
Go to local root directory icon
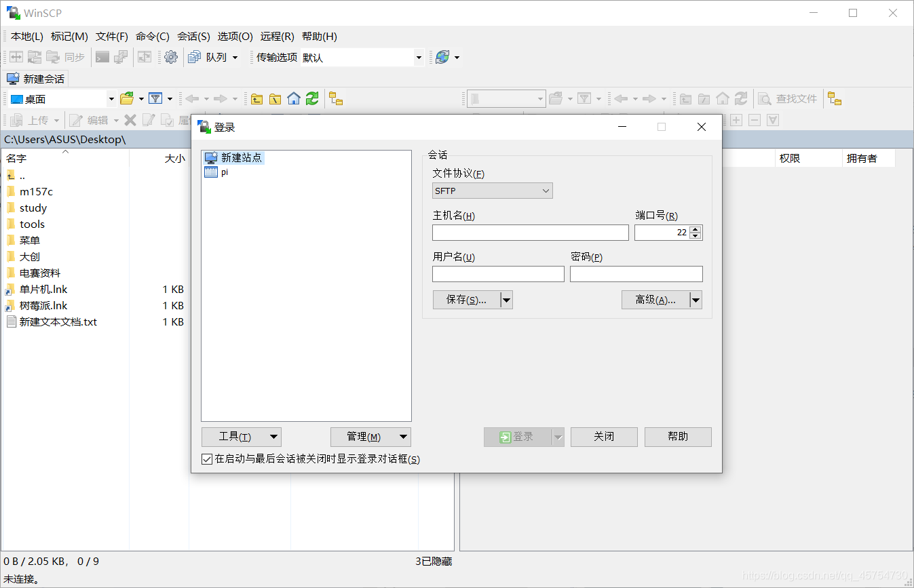tap(275, 99)
